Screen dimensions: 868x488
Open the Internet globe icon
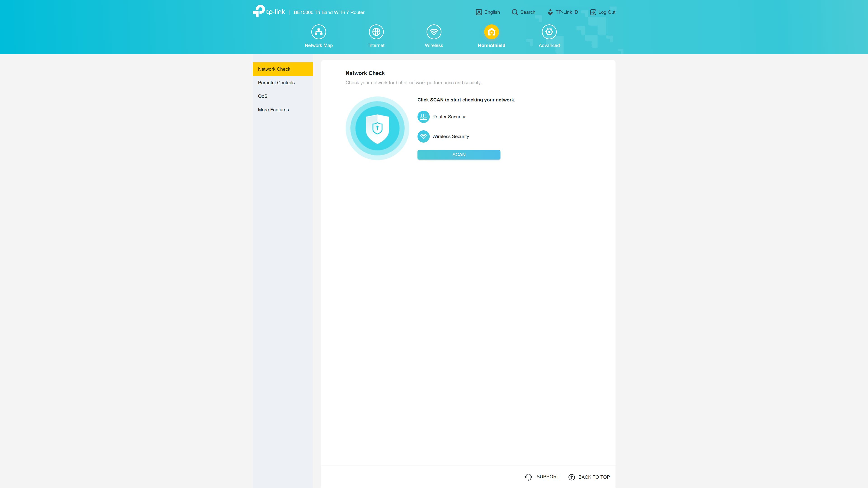click(376, 32)
